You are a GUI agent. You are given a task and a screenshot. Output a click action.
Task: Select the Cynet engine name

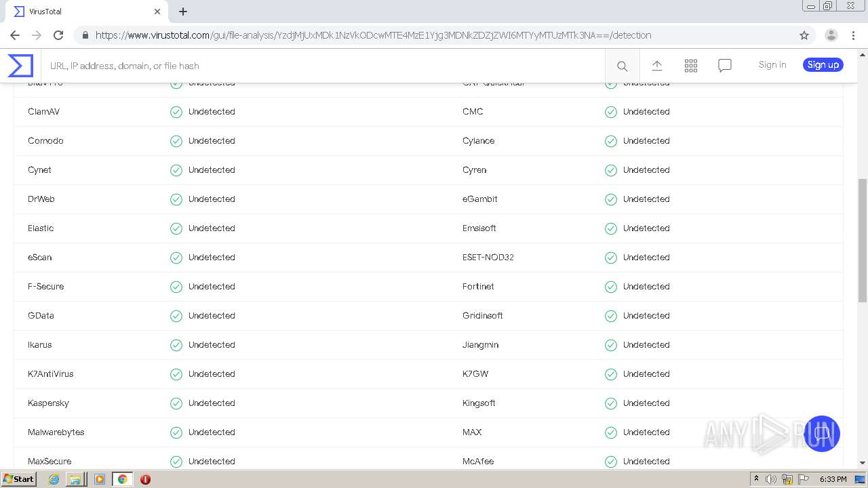coord(39,170)
